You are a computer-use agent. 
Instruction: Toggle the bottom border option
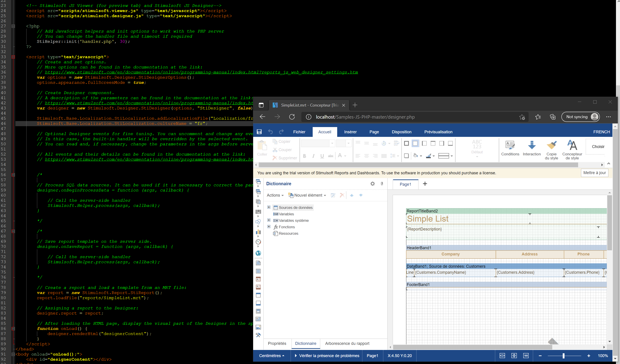(x=450, y=143)
